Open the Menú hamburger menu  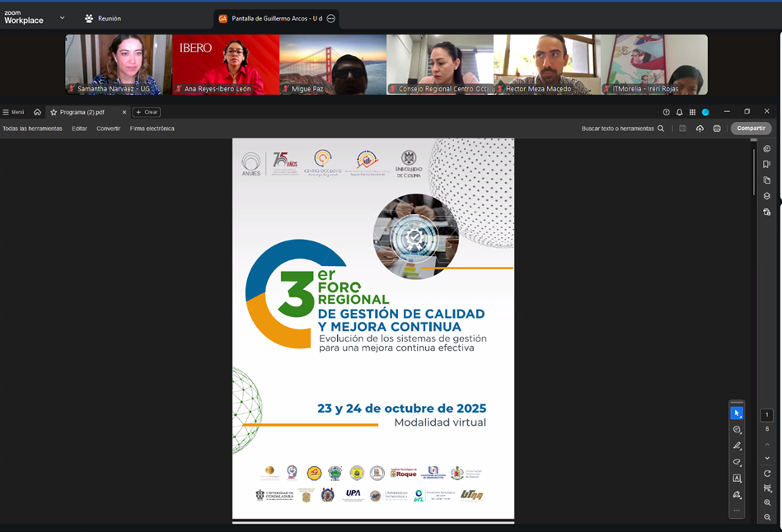tap(13, 112)
